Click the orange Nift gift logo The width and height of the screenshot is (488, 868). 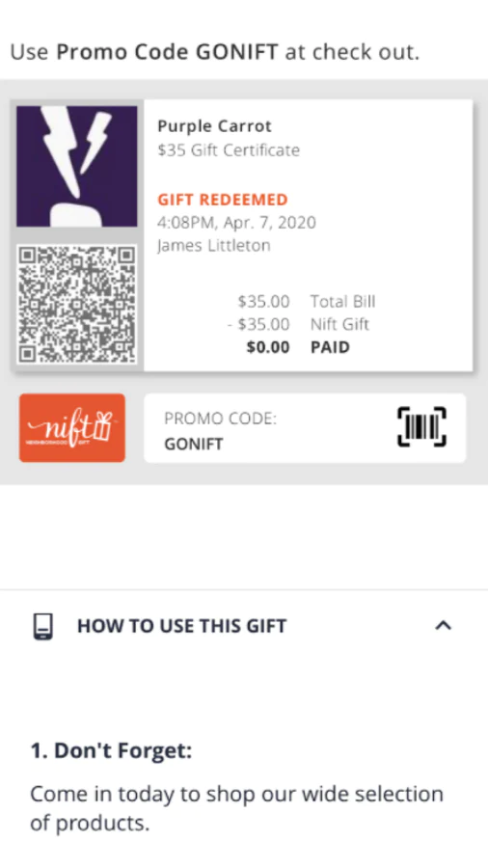pos(72,427)
